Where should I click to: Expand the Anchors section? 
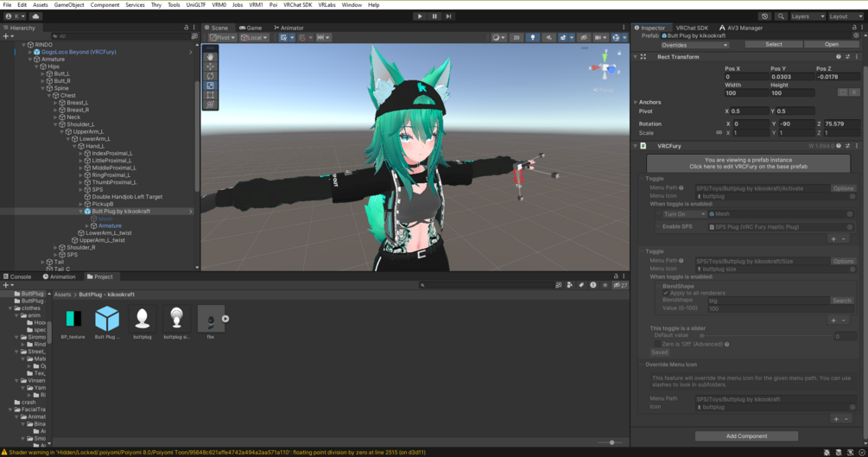636,103
